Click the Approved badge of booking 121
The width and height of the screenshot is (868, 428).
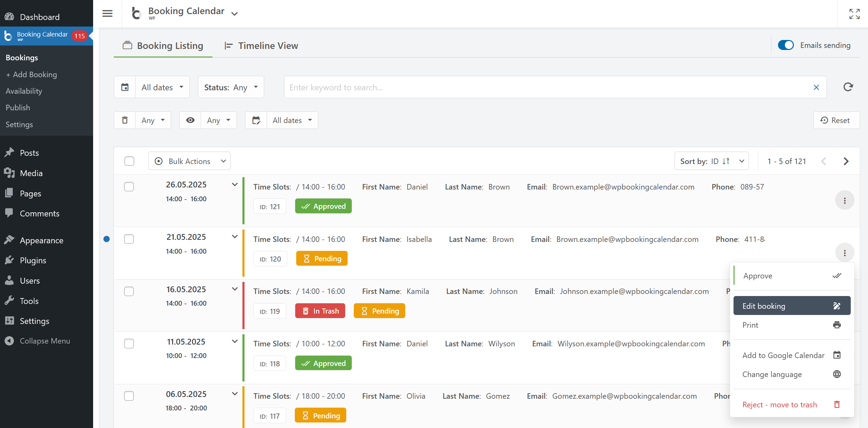click(323, 206)
